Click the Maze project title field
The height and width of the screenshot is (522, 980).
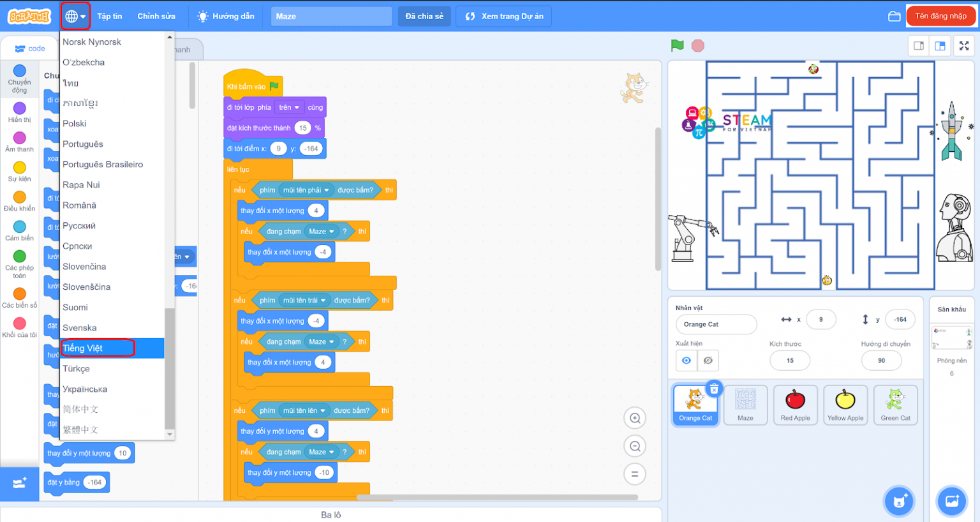(331, 17)
